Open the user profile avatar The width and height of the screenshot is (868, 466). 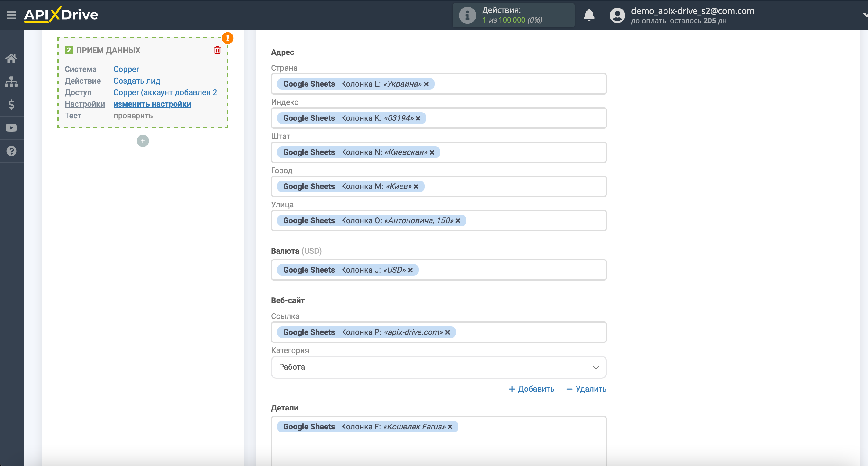coord(617,15)
